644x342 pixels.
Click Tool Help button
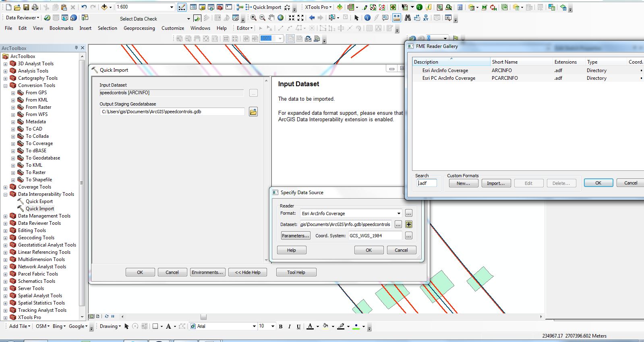point(296,272)
